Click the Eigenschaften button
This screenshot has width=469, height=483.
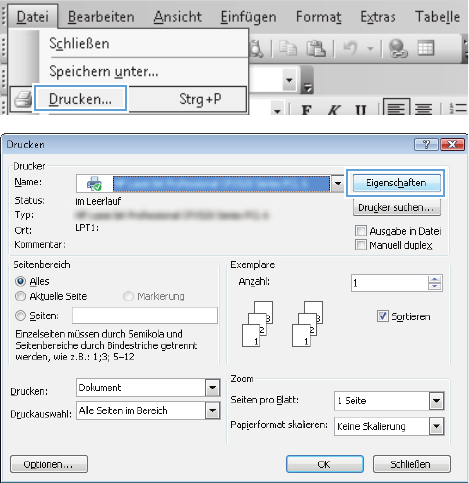396,183
